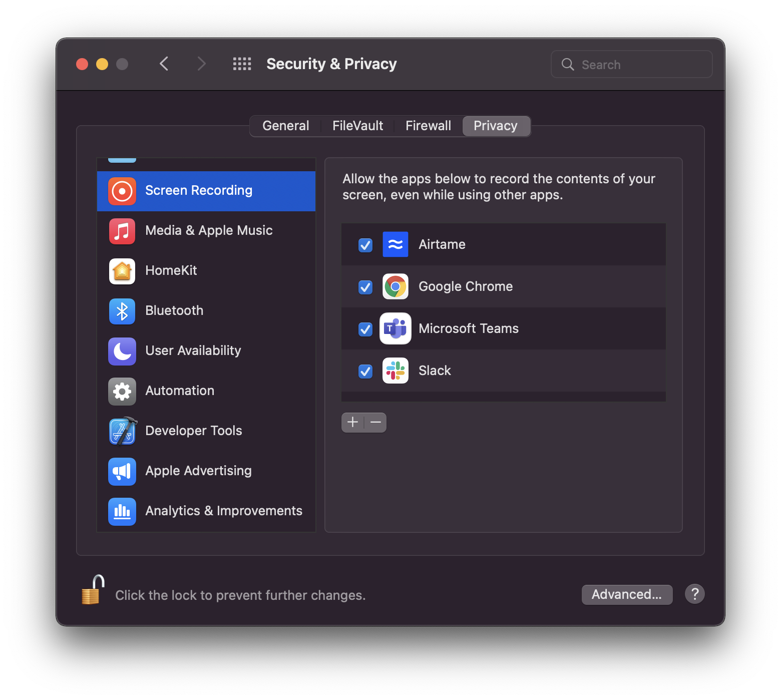Click the Automation gear icon

(x=122, y=391)
